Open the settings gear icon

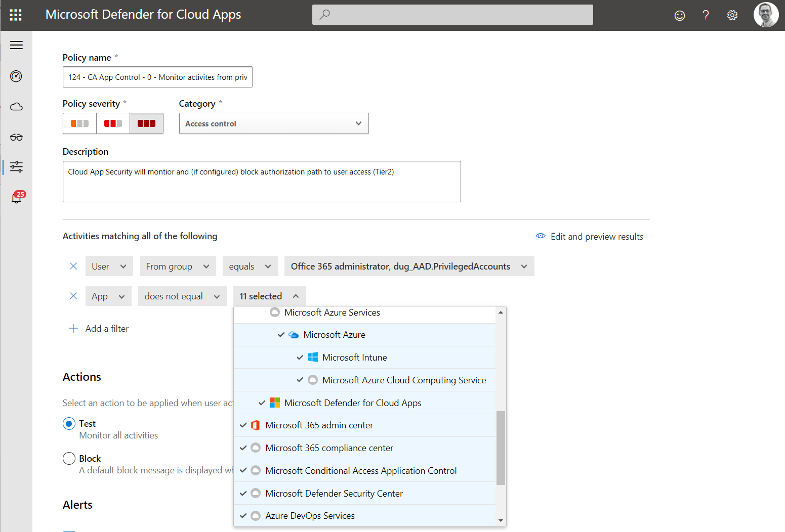point(732,15)
